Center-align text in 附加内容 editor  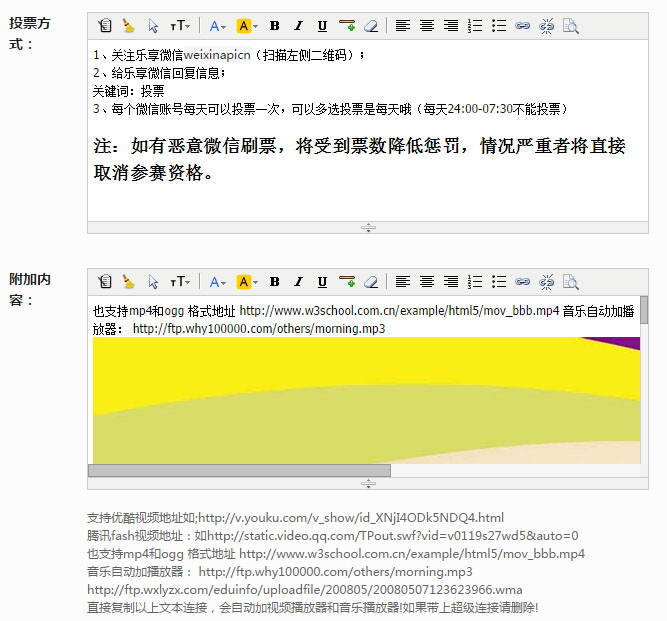tap(427, 282)
